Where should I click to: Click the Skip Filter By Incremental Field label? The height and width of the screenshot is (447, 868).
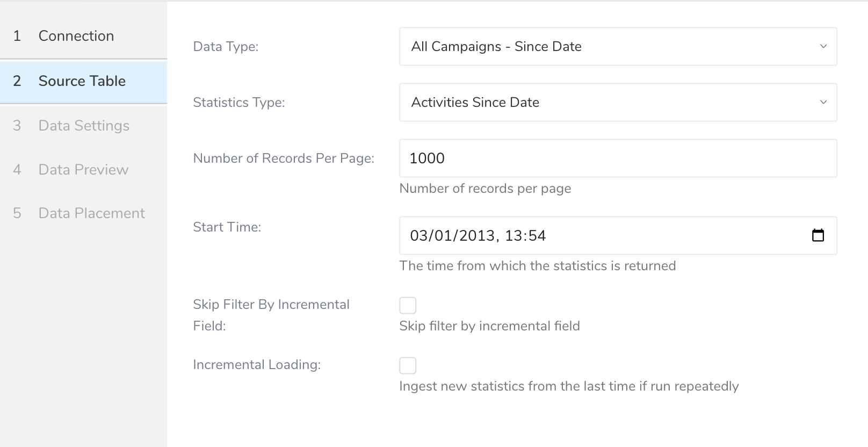[x=271, y=305]
